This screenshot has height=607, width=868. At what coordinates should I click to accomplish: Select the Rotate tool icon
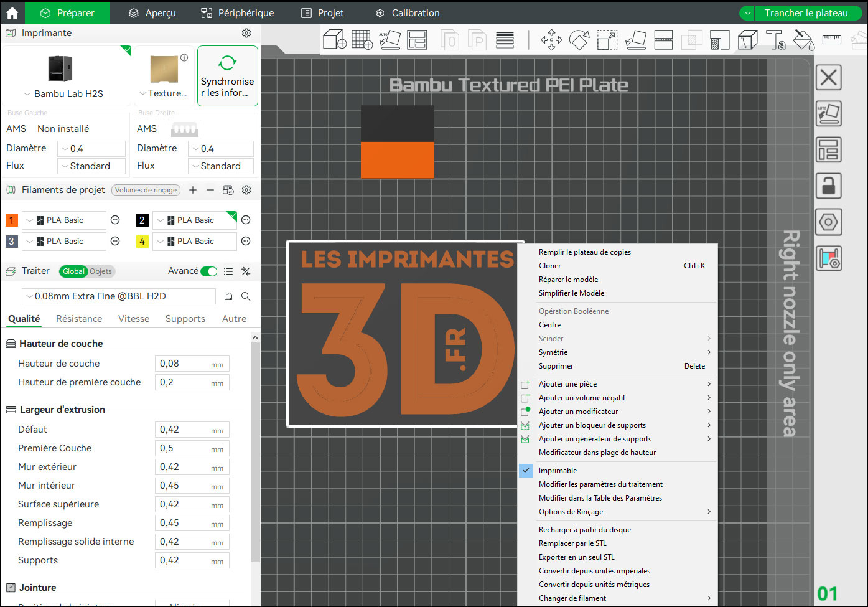(x=579, y=40)
